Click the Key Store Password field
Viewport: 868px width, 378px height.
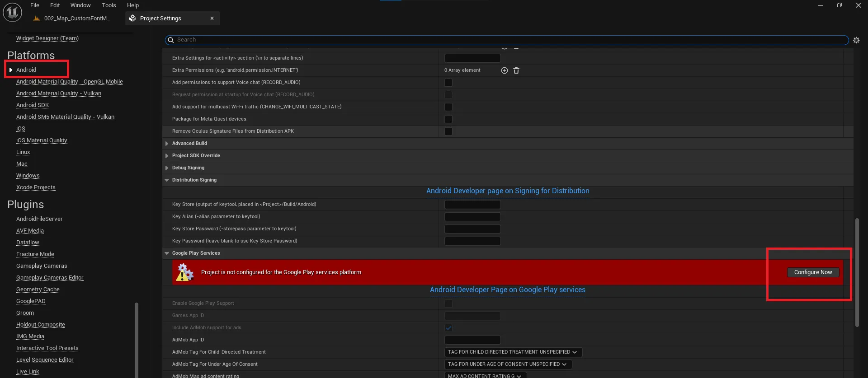pyautogui.click(x=472, y=229)
